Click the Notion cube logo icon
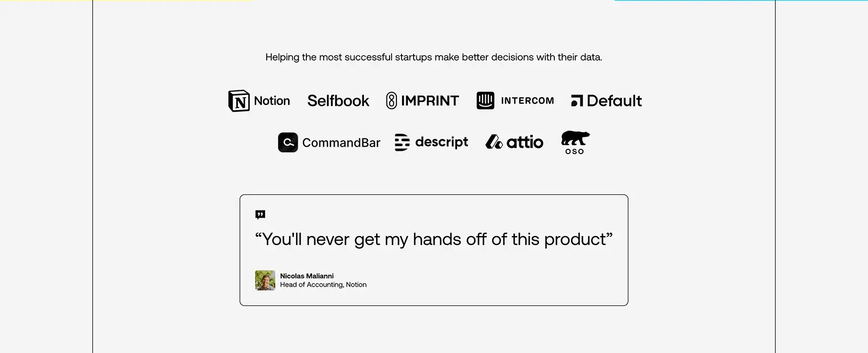Image resolution: width=868 pixels, height=353 pixels. pos(239,101)
